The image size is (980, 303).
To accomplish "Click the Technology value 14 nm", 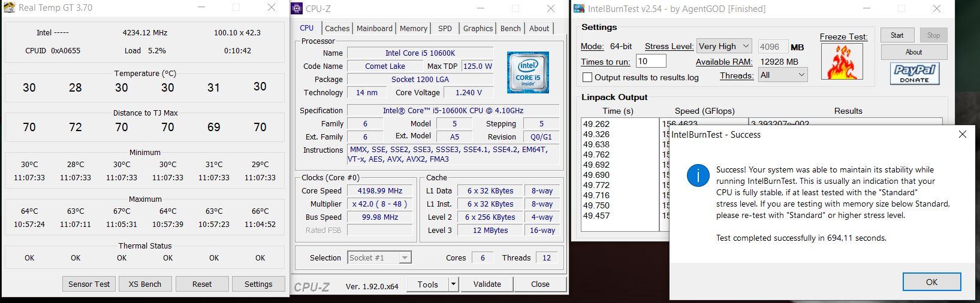I will [x=367, y=93].
